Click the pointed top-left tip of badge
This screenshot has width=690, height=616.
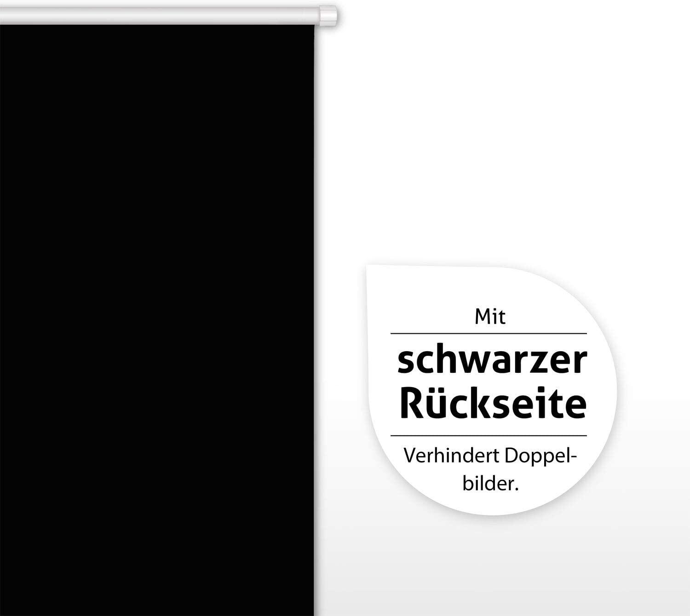pyautogui.click(x=369, y=269)
